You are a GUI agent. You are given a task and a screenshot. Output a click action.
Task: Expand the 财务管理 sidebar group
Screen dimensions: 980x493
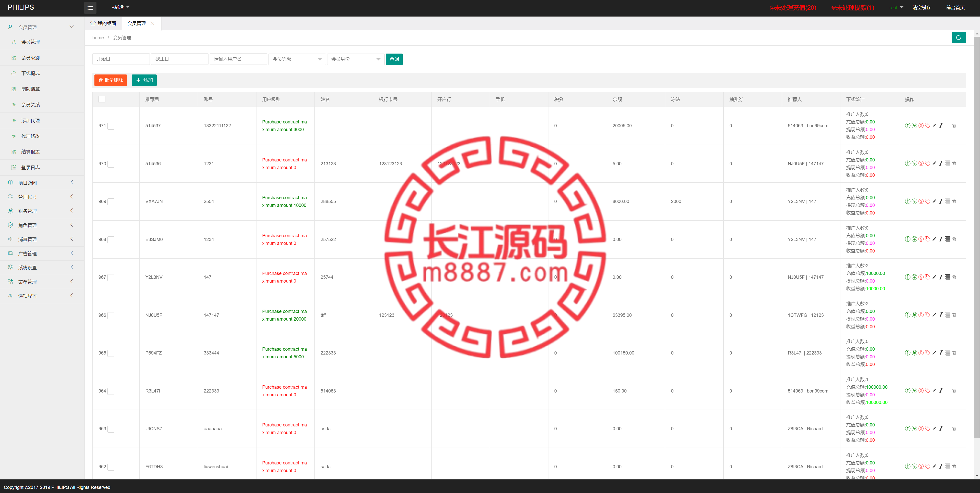[42, 211]
